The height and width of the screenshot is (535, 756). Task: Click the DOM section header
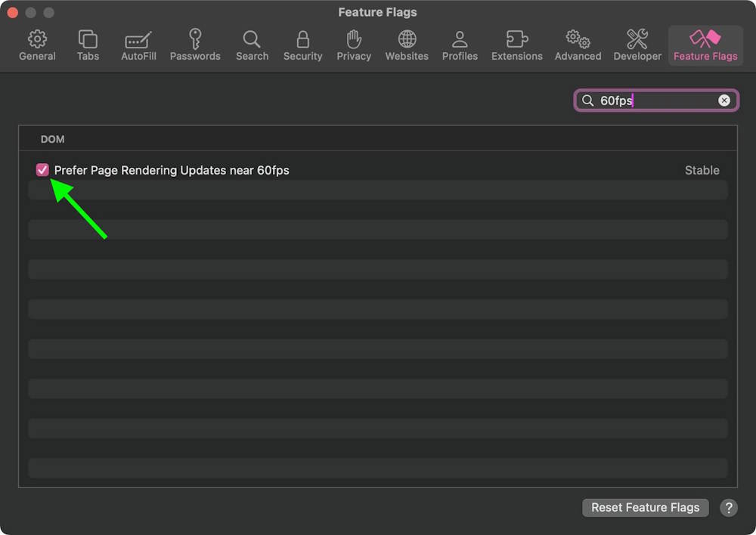point(53,139)
